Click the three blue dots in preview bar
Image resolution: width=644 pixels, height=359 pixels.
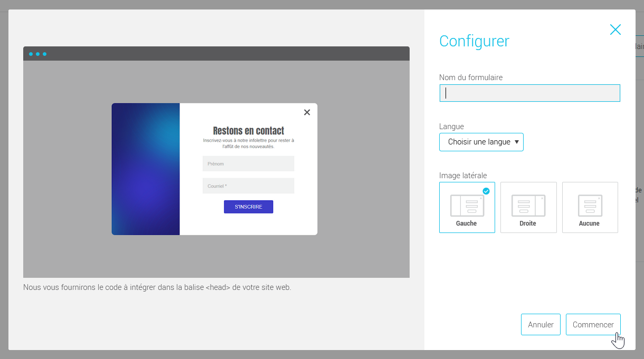(x=37, y=54)
